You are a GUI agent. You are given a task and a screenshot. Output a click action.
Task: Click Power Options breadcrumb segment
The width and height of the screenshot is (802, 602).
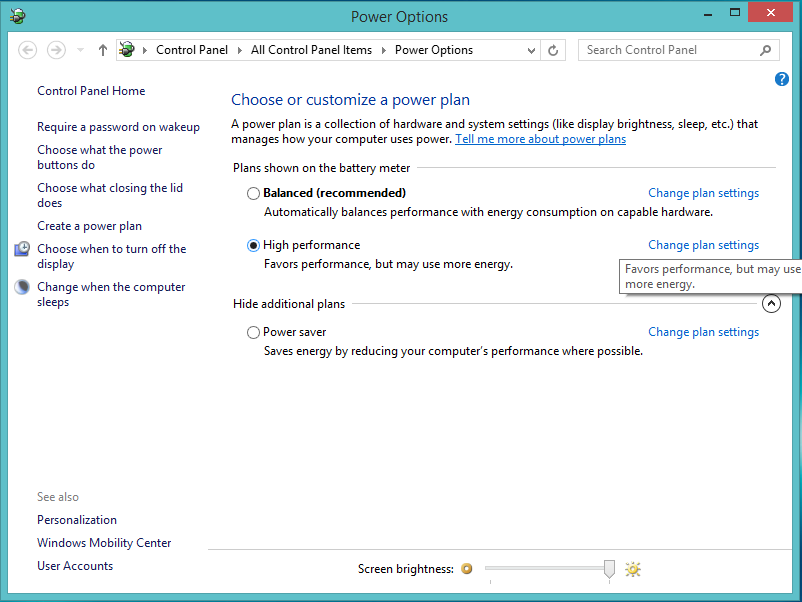434,50
